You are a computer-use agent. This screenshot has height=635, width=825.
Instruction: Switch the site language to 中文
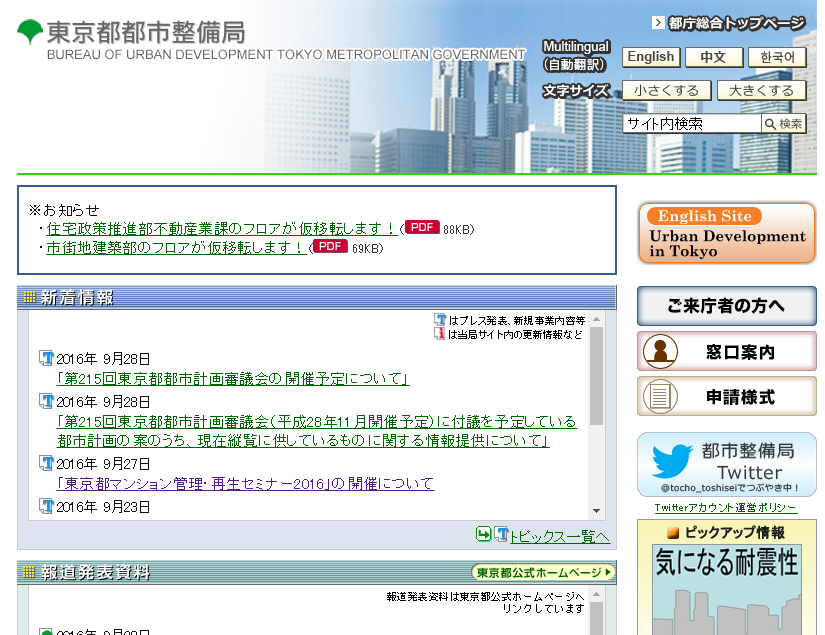pyautogui.click(x=713, y=57)
